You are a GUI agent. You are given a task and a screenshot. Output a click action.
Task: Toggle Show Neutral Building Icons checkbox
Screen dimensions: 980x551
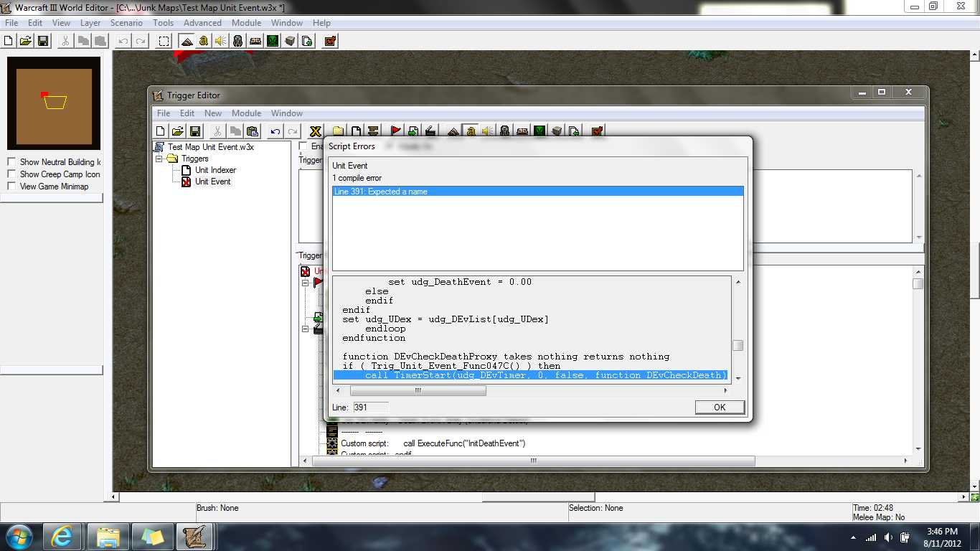click(x=11, y=162)
